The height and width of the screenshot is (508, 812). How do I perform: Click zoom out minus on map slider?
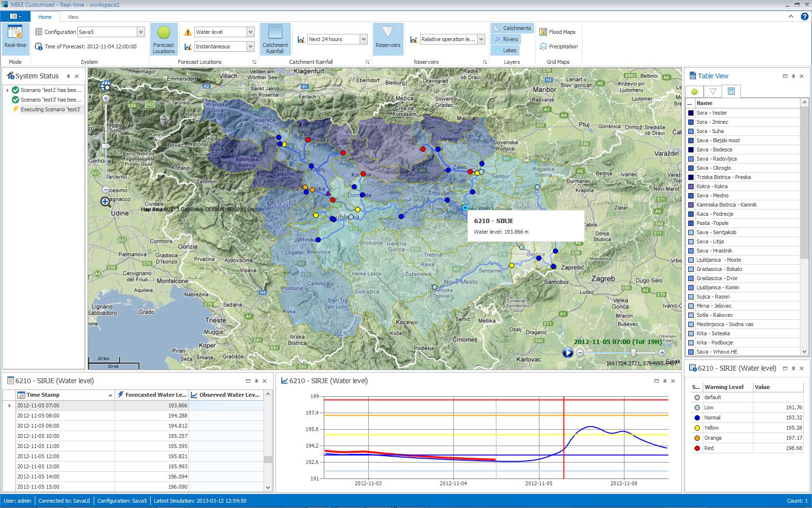point(106,190)
